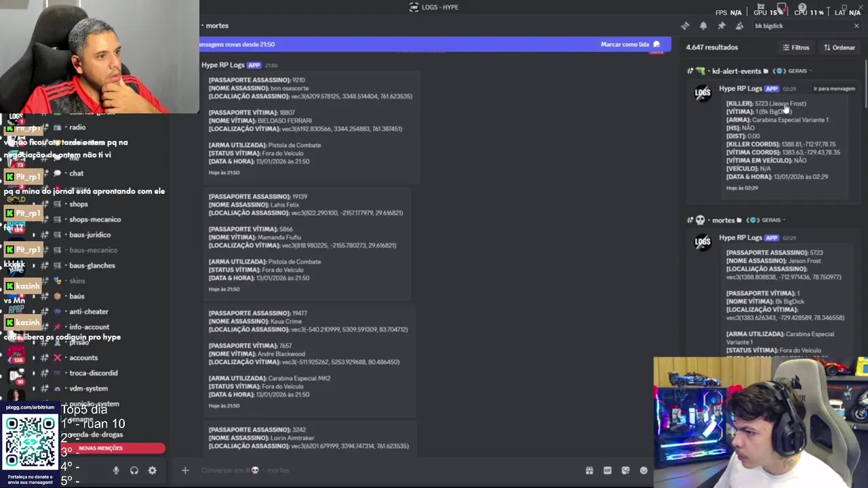Click the help question mark icon at top right

click(802, 7)
